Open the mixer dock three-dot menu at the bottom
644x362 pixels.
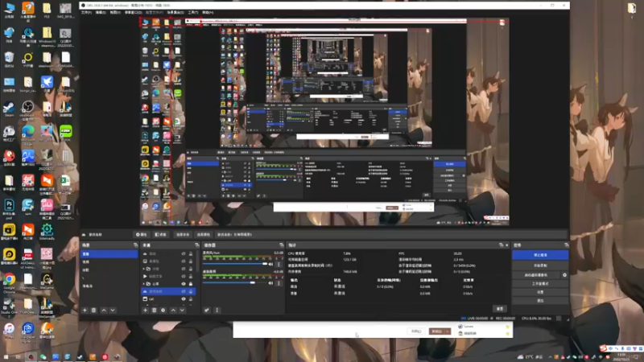point(217,311)
